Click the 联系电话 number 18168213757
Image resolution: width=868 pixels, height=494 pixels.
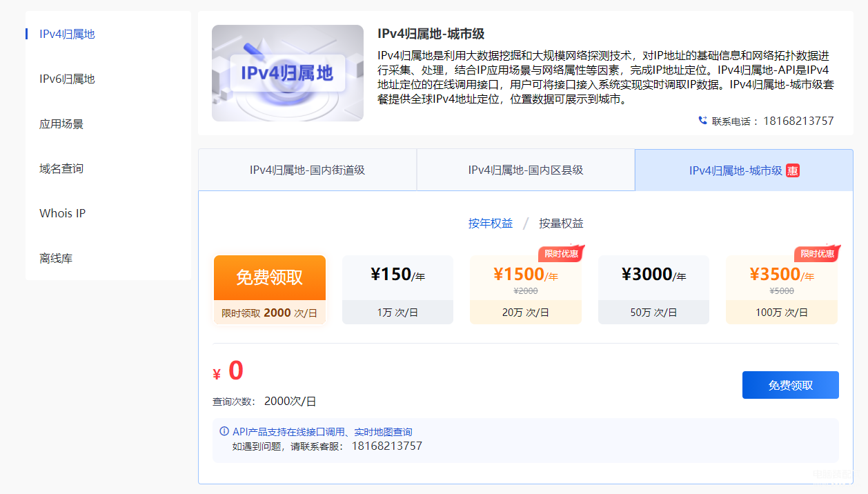click(798, 121)
